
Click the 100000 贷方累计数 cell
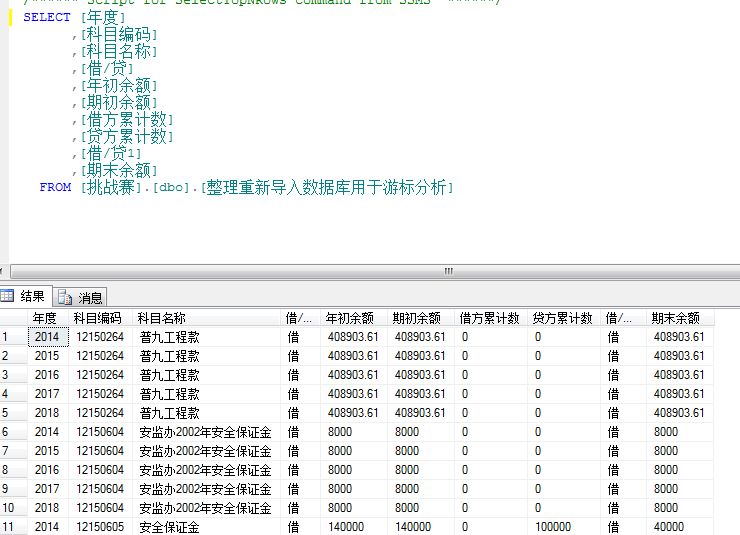tap(564, 527)
